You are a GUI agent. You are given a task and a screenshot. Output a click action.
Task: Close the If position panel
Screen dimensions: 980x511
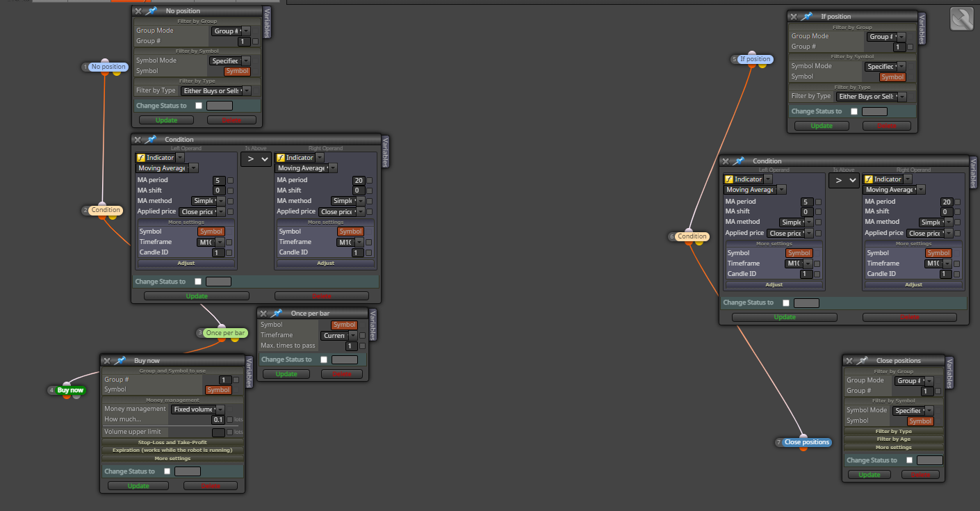794,16
